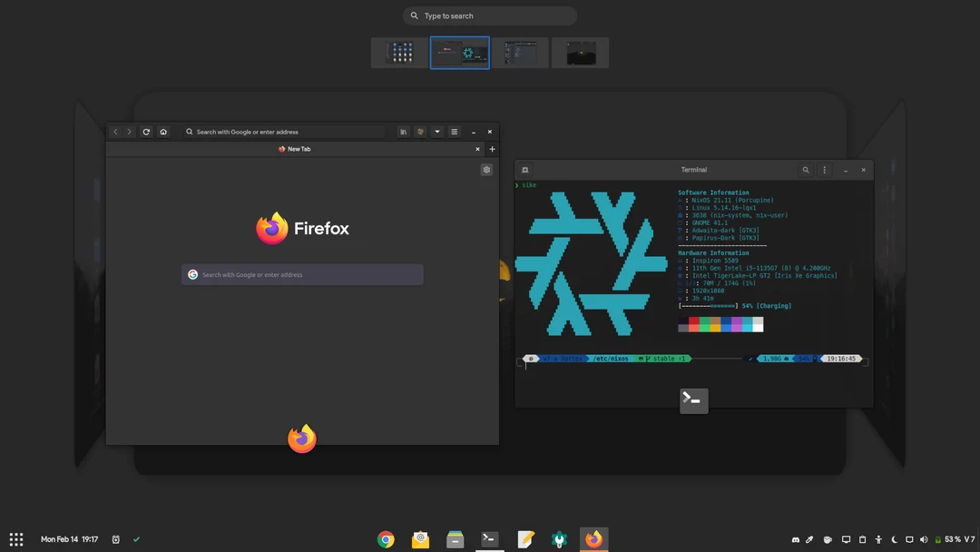The width and height of the screenshot is (980, 552).
Task: Toggle night light via the moon tray icon
Action: 894,539
